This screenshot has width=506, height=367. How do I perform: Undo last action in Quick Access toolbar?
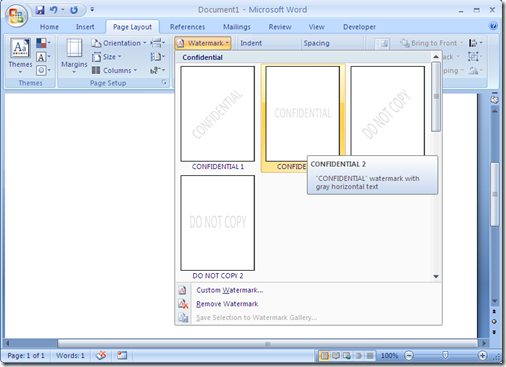(x=53, y=10)
